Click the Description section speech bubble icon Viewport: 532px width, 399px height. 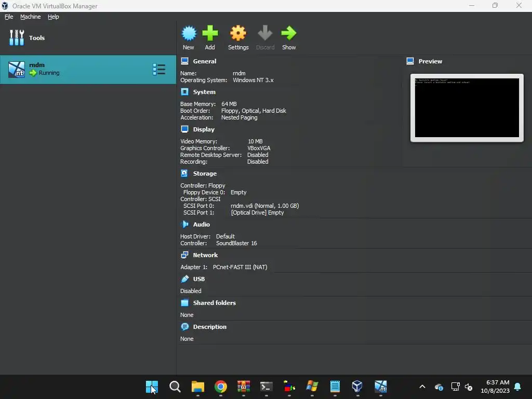click(x=184, y=327)
